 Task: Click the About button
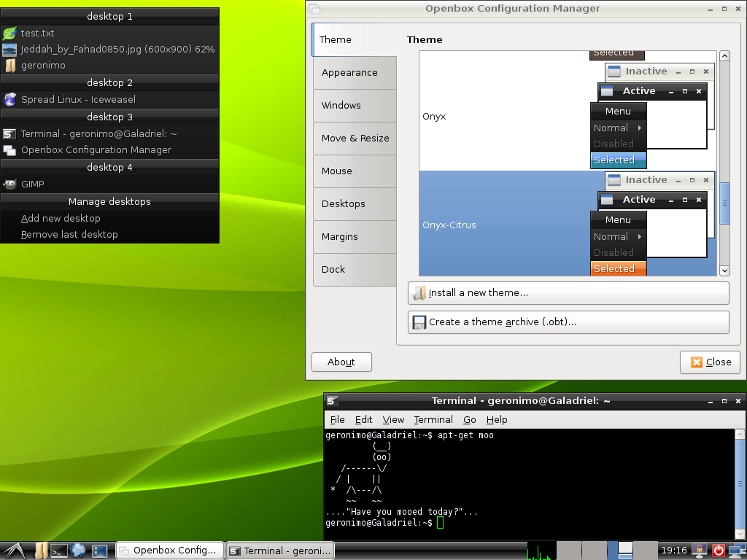pos(341,362)
